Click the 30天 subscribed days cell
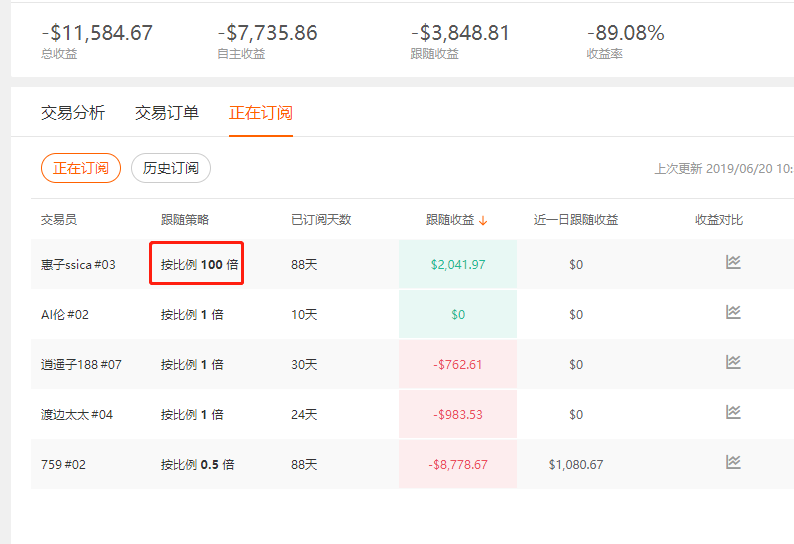794x544 pixels. pyautogui.click(x=304, y=365)
